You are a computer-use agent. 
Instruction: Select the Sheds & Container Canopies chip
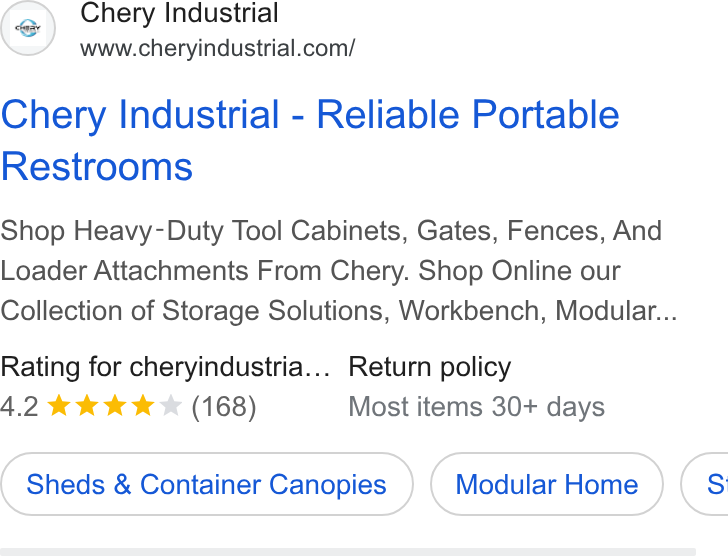[207, 484]
